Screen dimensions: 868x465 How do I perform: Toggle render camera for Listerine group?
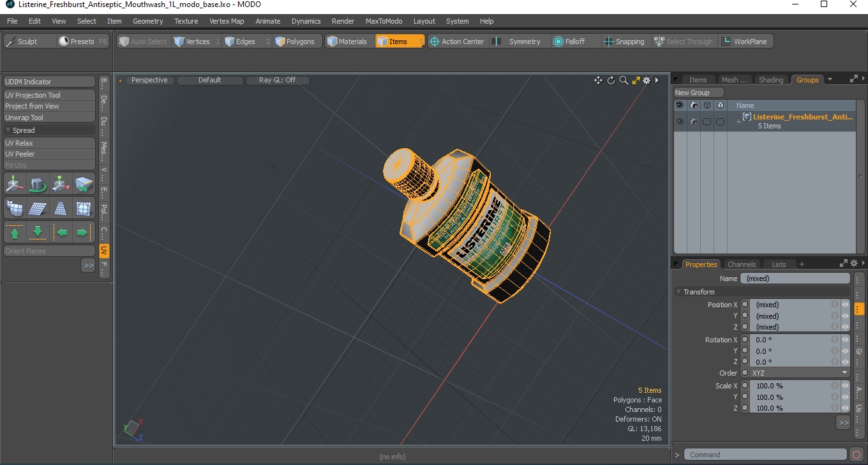coord(693,121)
